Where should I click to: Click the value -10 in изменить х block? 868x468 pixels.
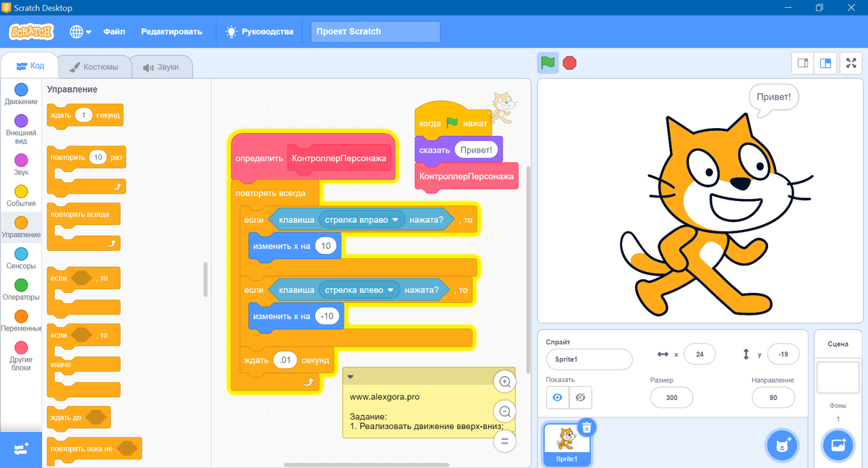click(x=328, y=316)
